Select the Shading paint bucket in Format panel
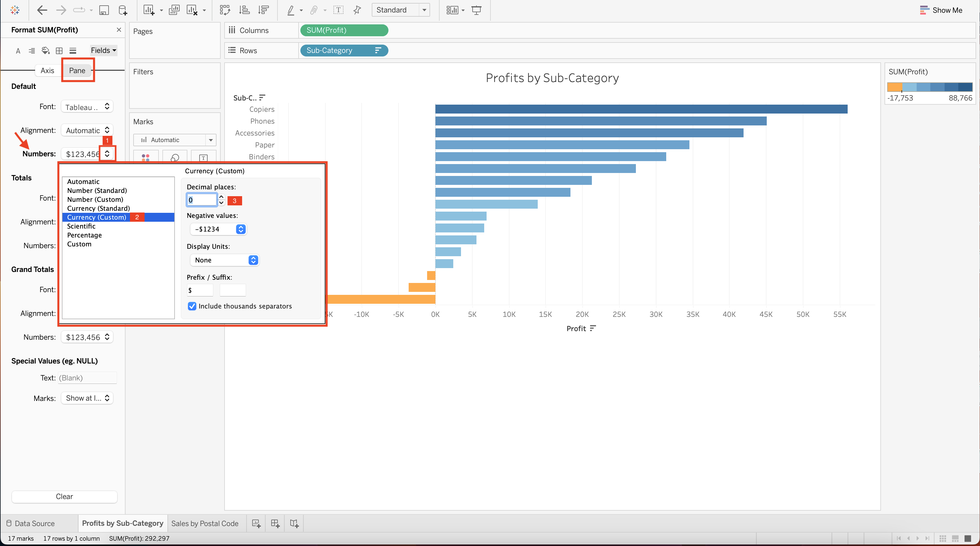The height and width of the screenshot is (546, 980). click(x=46, y=51)
